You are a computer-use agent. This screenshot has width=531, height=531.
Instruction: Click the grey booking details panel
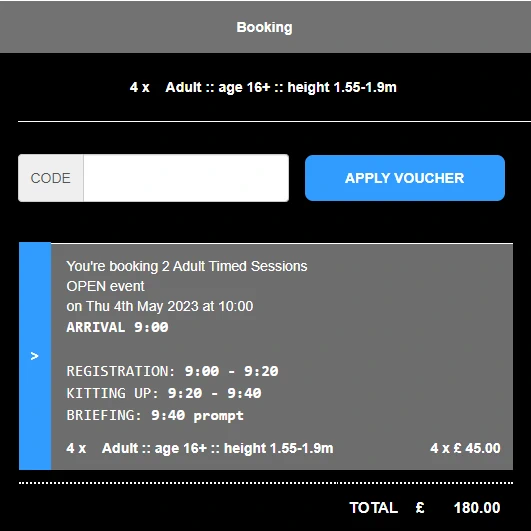pos(282,356)
